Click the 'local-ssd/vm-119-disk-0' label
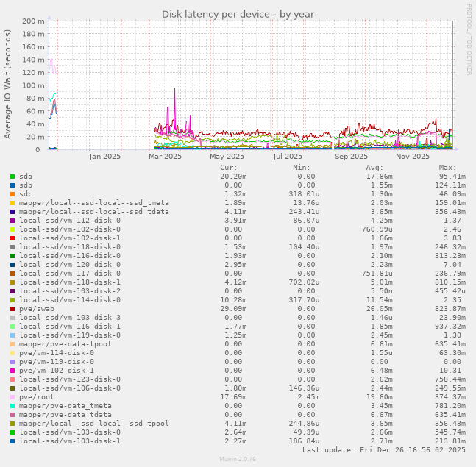476x467 pixels. point(70,335)
